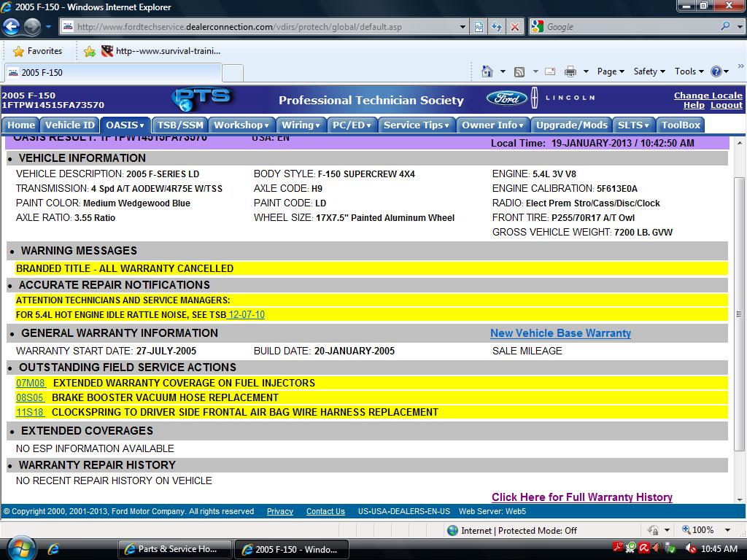Click the volume speaker tray icon
Viewport: 747px width, 560px height.
689,549
